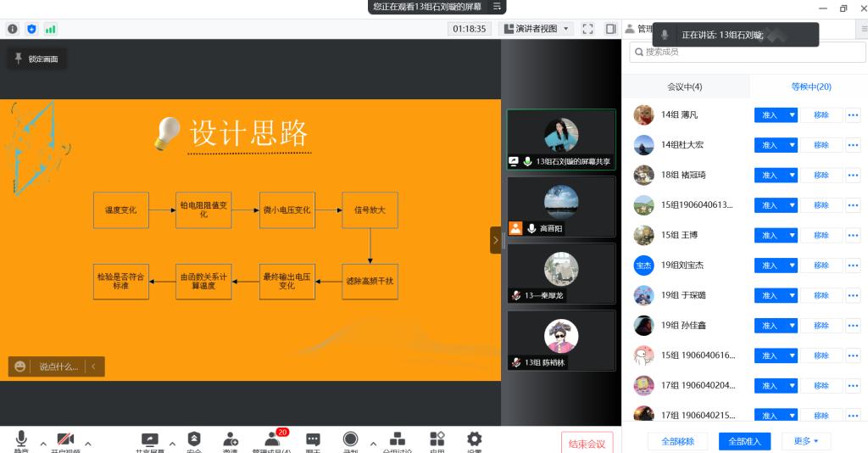Mute the microphone in bottom toolbar

(x=21, y=439)
